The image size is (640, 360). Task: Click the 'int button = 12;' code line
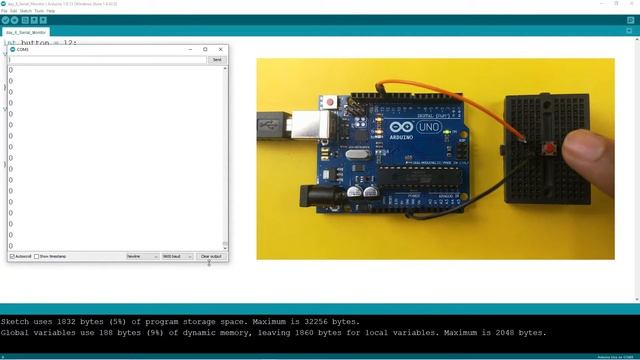(x=40, y=42)
